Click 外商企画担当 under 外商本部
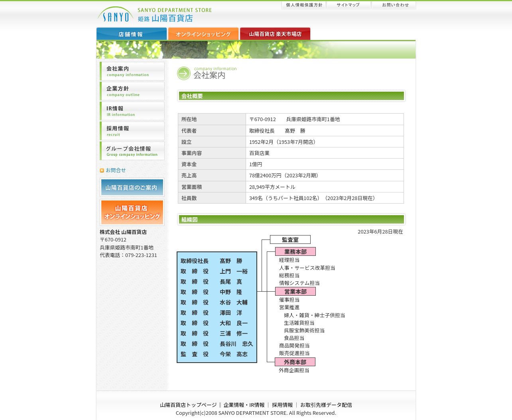Image resolution: width=512 pixels, height=420 pixels. (294, 370)
